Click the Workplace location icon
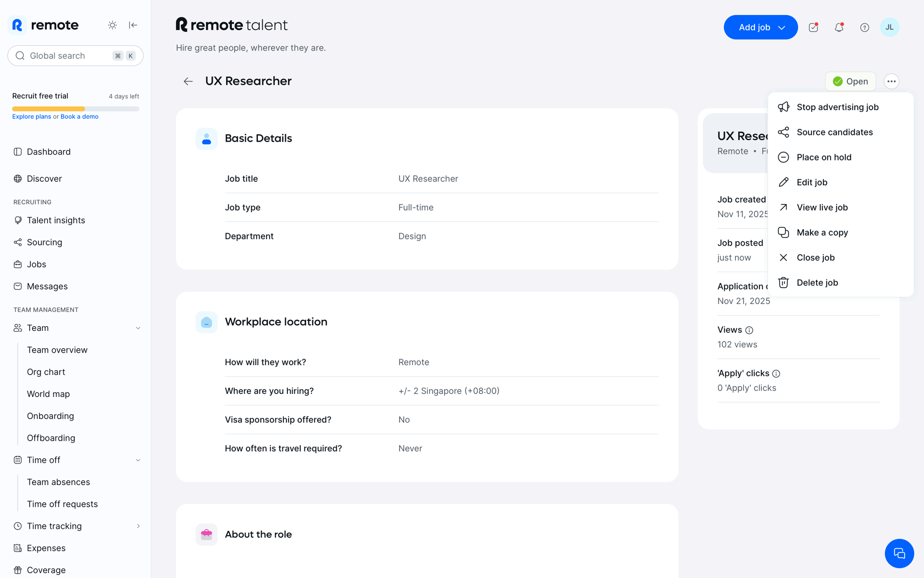Viewport: 924px width, 578px height. (x=206, y=322)
